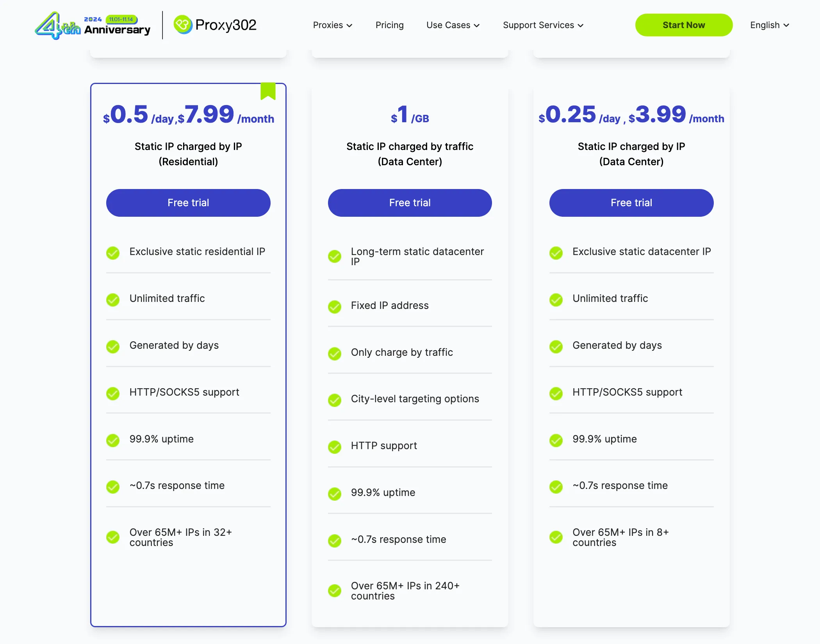820x644 pixels.
Task: Click checkmark beside HTTP/SOCKS5 support in Data Center IP card
Action: [556, 394]
